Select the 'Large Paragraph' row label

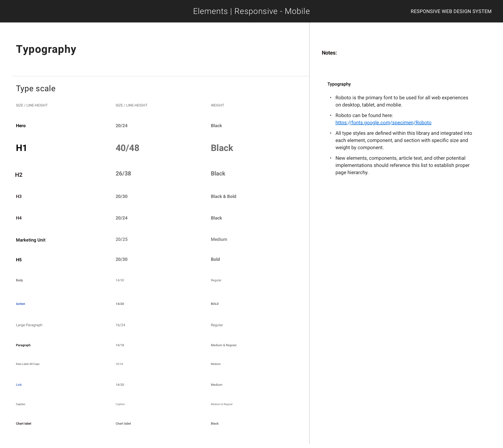[29, 325]
